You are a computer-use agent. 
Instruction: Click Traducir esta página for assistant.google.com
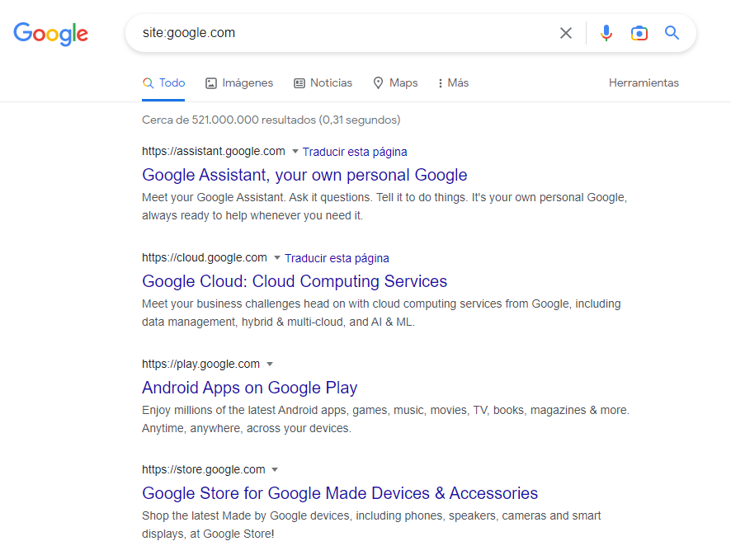(355, 152)
